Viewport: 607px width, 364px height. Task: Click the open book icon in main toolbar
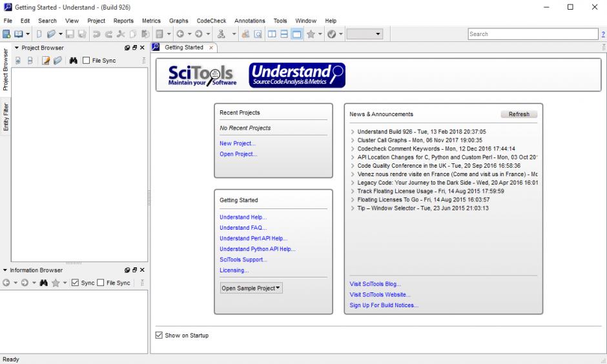click(20, 34)
